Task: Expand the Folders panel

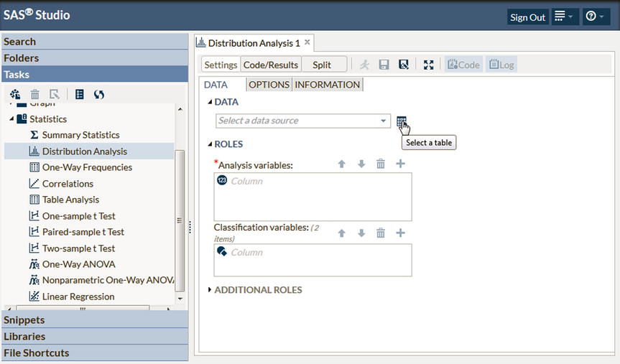Action: (95, 58)
